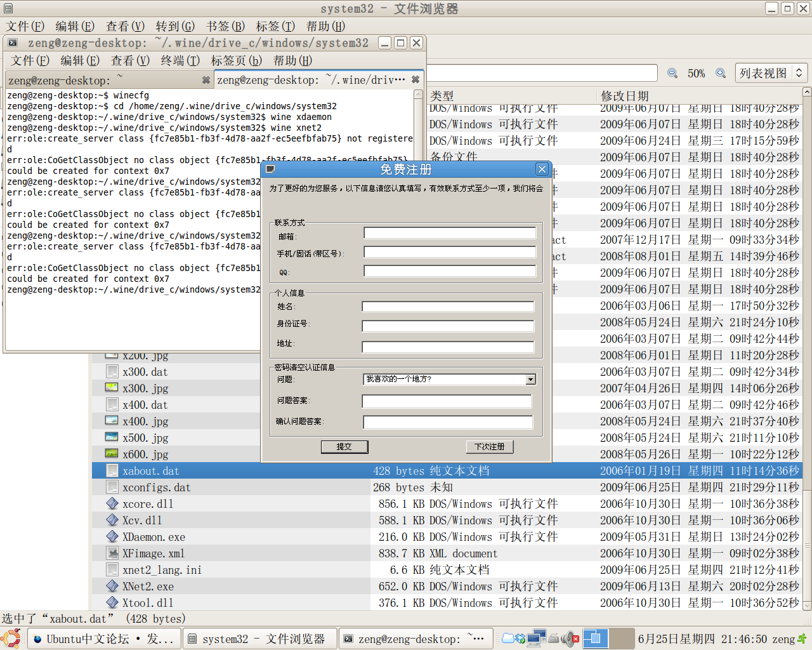Click the 问题答案 answer input field
Screen dimensions: 812x650
point(447,401)
